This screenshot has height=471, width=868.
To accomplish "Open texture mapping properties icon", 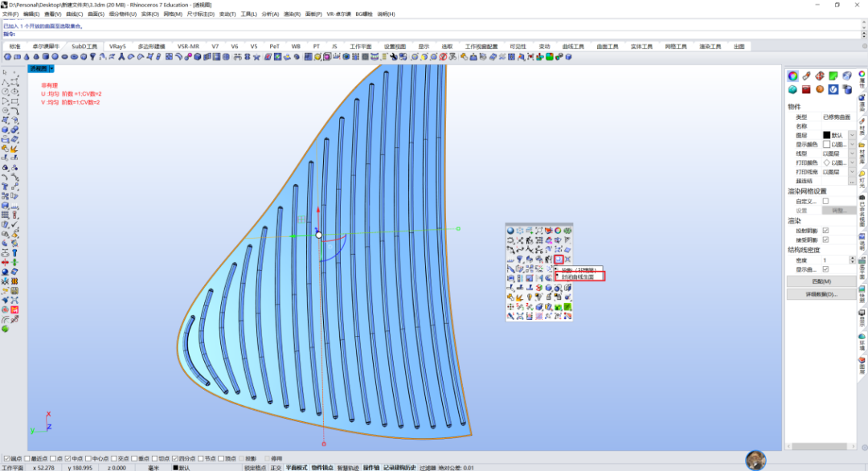I will coord(820,76).
